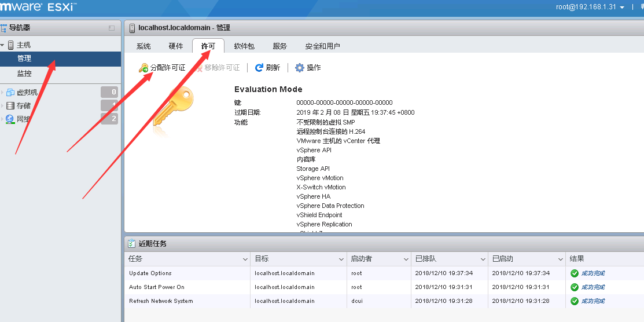Click the X-Switch vMotion feature entry
This screenshot has height=322, width=644.
tap(321, 187)
